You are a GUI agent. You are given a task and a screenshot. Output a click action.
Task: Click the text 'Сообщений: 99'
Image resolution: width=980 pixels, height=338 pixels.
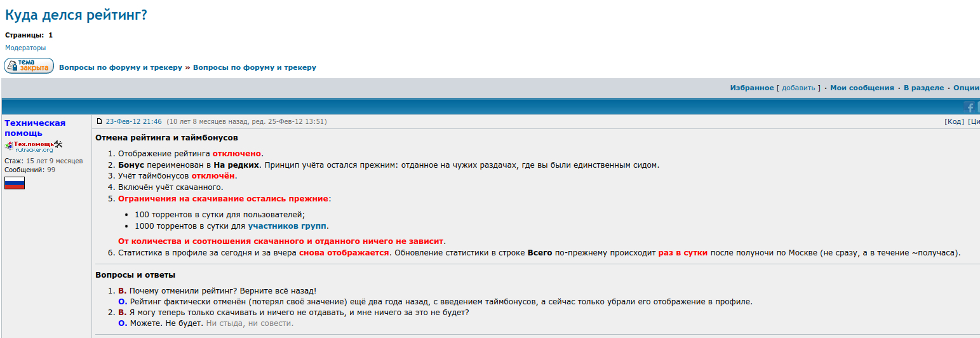coord(30,170)
